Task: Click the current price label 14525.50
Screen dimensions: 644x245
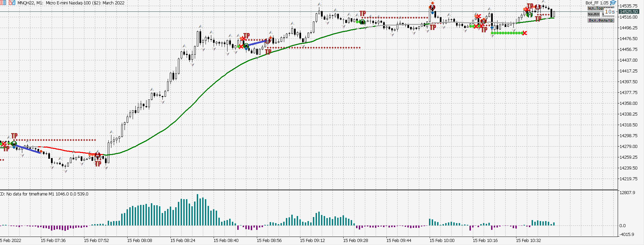Action: click(629, 11)
